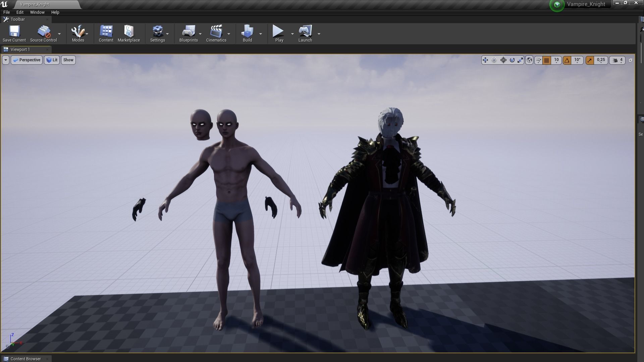Maximize viewport using the corner restore icon

(630, 60)
